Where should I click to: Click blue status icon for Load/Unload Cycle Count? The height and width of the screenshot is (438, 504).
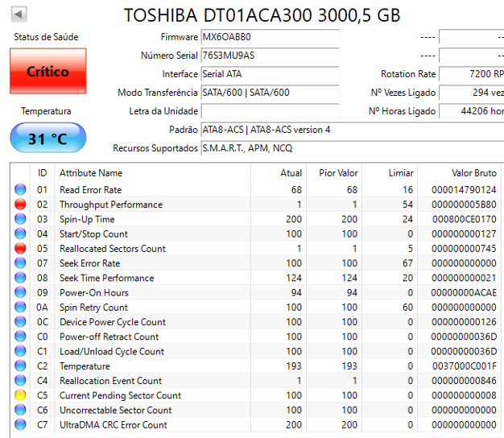click(20, 351)
